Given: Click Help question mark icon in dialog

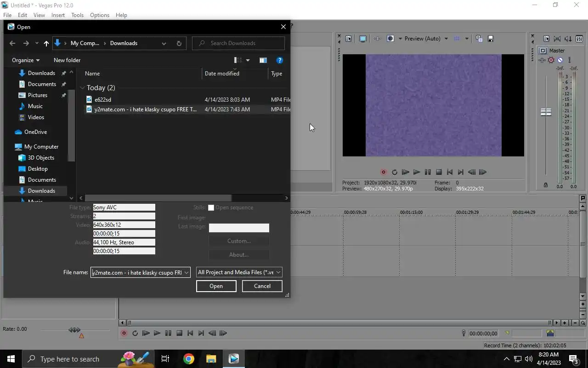Looking at the screenshot, I should click(x=279, y=60).
